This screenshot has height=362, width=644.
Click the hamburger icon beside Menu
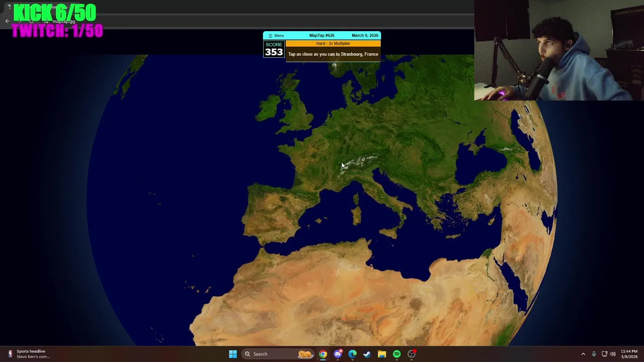[x=270, y=36]
